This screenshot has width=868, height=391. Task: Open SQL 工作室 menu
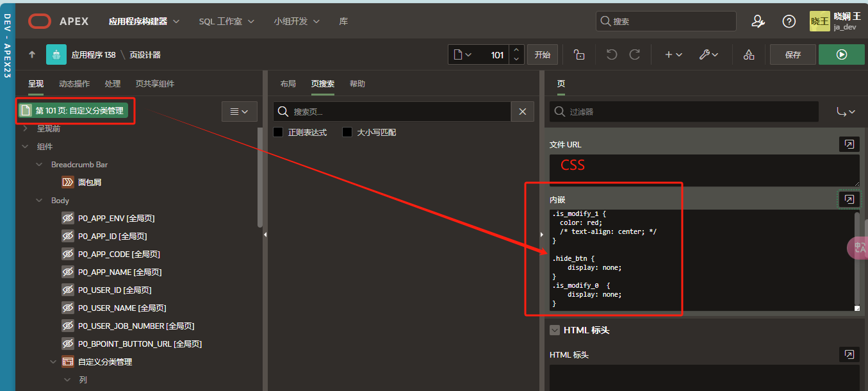click(x=227, y=21)
